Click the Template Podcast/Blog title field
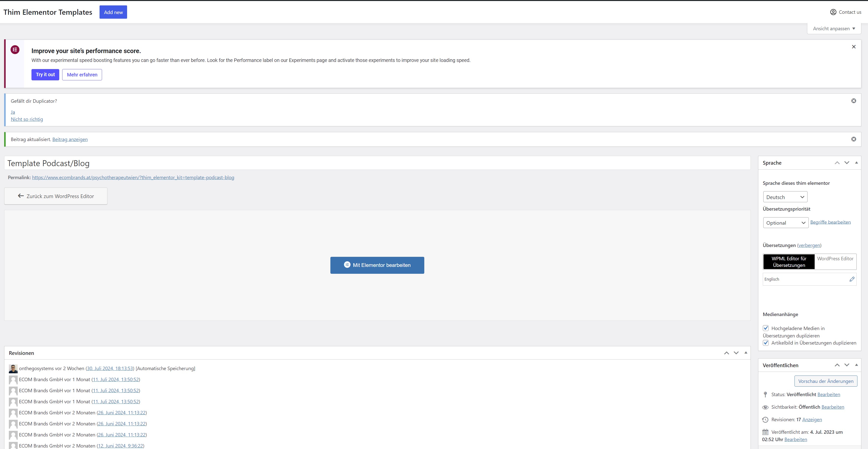Image resolution: width=868 pixels, height=449 pixels. pos(377,163)
